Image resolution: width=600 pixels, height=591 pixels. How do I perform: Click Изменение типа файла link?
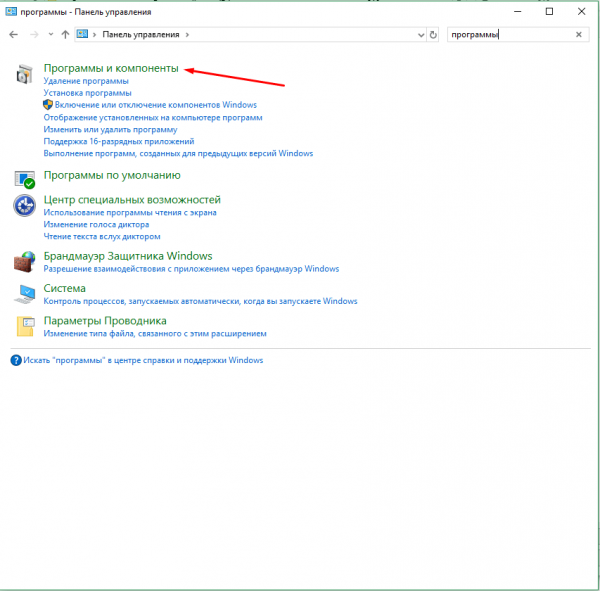155,333
